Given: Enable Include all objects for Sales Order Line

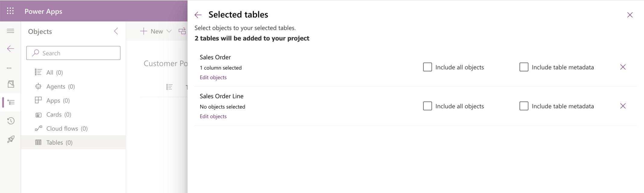Looking at the screenshot, I should tap(427, 106).
